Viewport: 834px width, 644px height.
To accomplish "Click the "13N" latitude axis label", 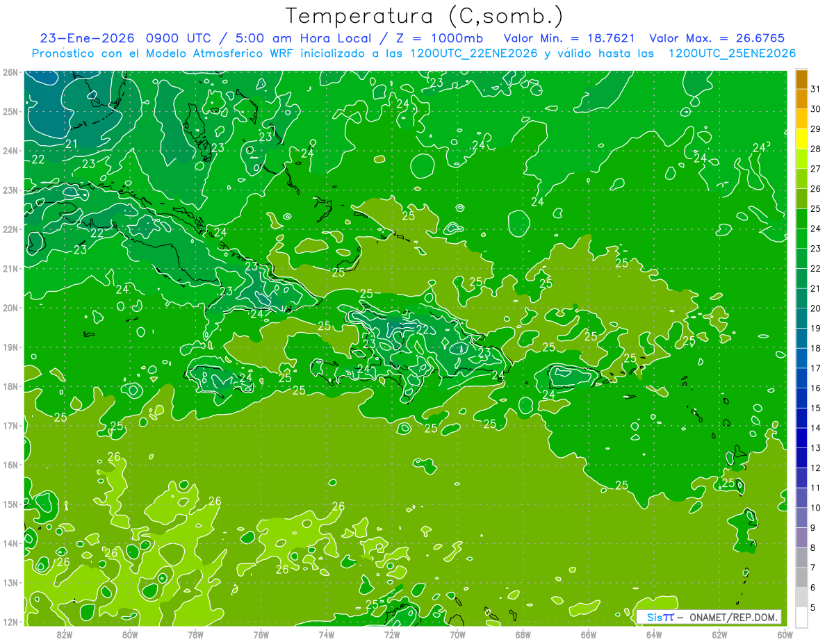I will pos(10,583).
